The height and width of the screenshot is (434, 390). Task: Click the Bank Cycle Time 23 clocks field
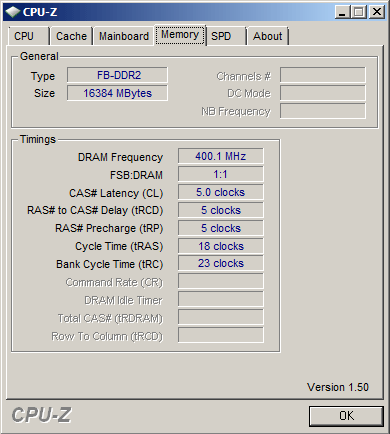point(221,264)
